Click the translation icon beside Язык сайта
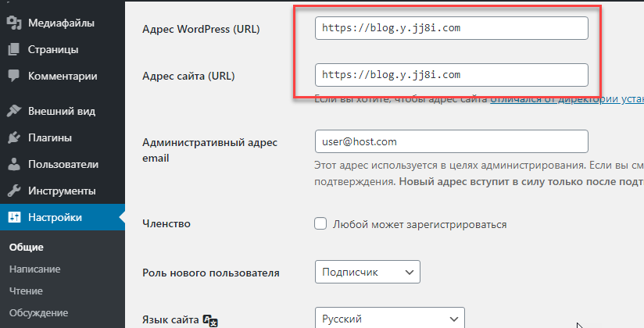644x328 pixels. tap(210, 321)
